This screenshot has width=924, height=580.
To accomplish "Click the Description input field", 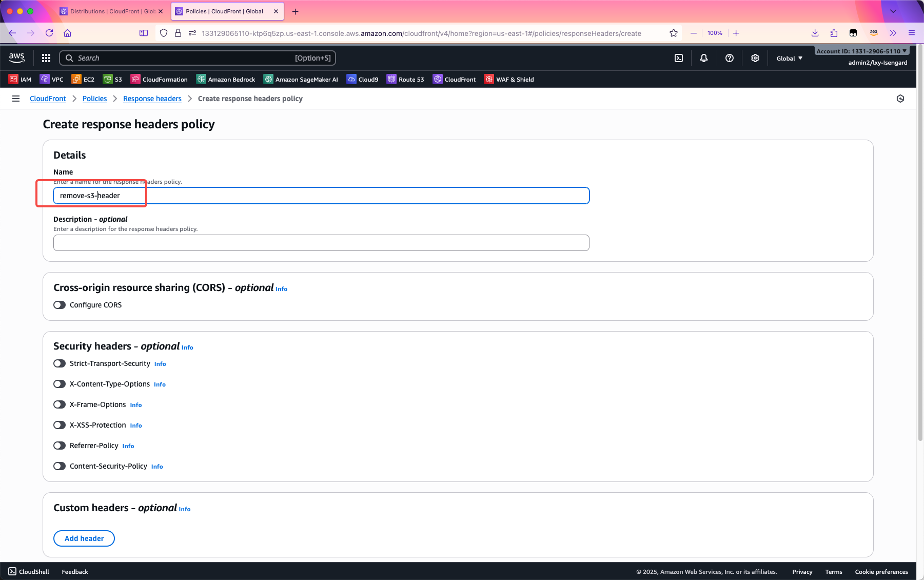I will pos(321,243).
